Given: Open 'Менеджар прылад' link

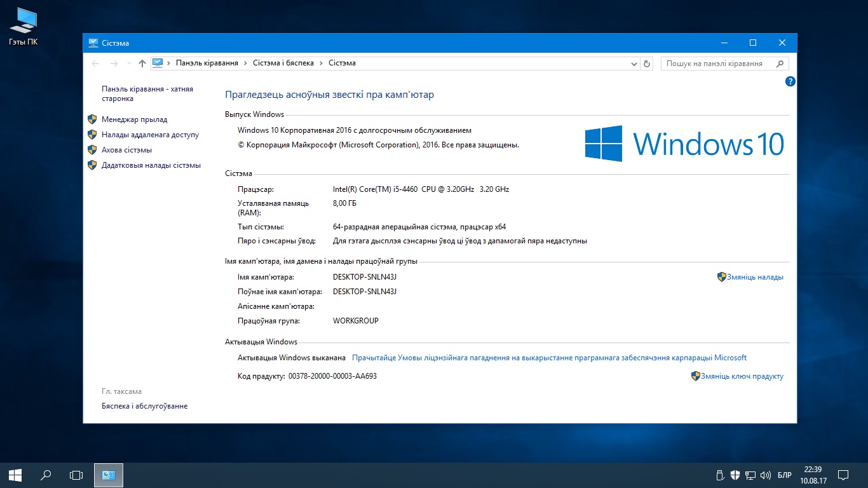Looking at the screenshot, I should 134,119.
